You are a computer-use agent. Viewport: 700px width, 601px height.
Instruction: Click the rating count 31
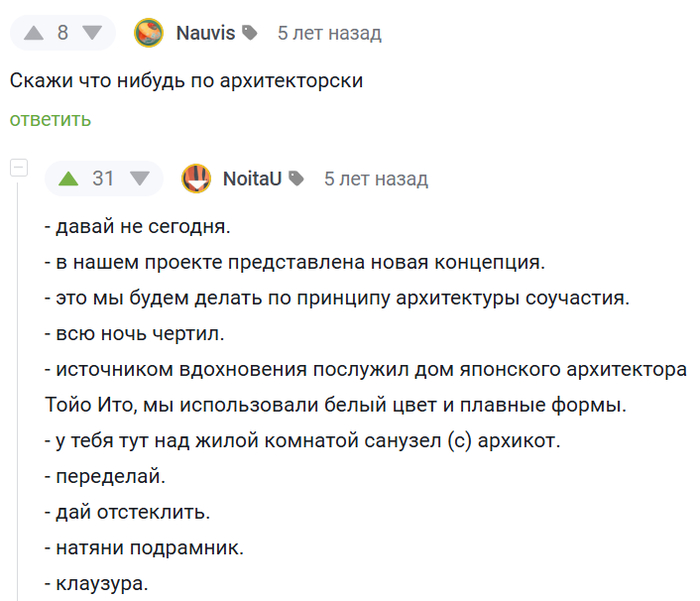(x=104, y=179)
